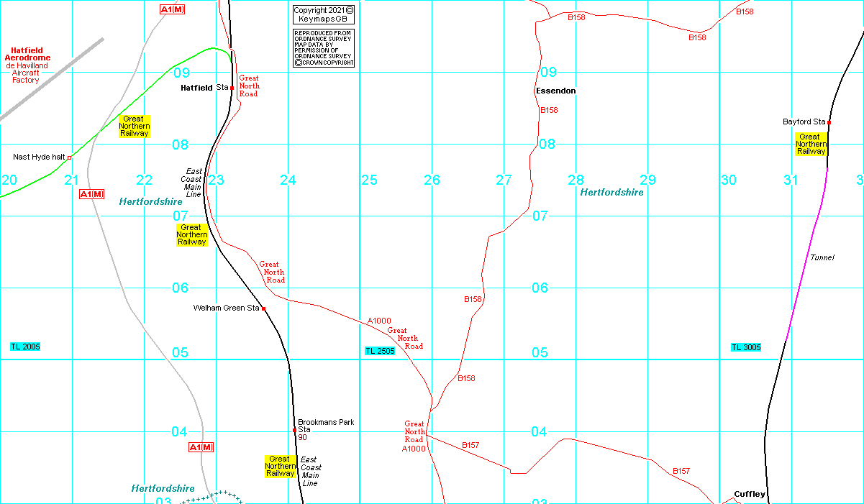Click the italic Tunnel label
Viewport: 864px width, 504px height.
822,257
